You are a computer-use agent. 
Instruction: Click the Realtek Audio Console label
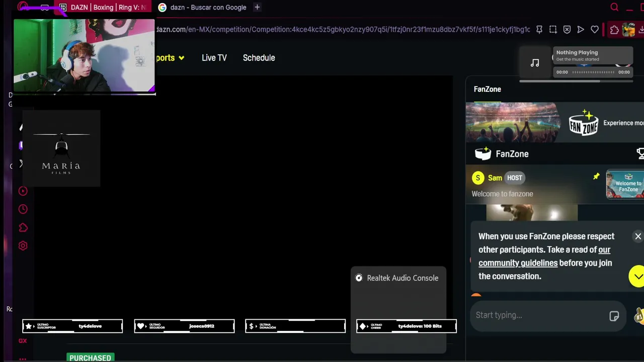pyautogui.click(x=403, y=278)
